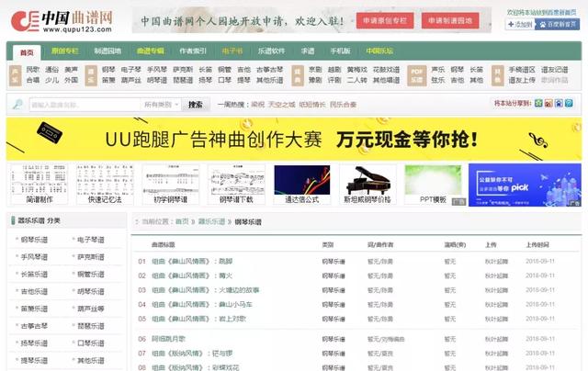Click the 申请制谱园地 red button
588x371 pixels.
coord(450,20)
